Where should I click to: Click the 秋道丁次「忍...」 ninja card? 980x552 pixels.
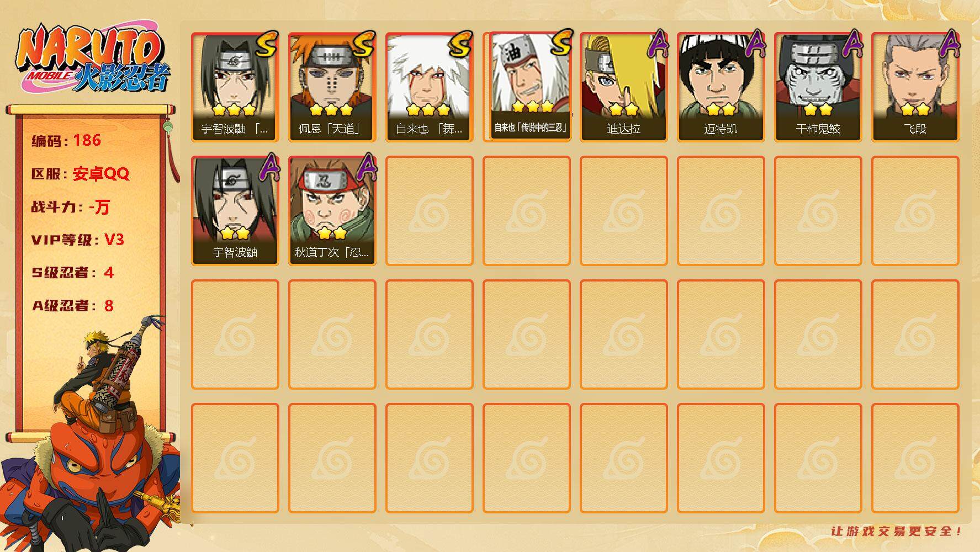click(332, 211)
